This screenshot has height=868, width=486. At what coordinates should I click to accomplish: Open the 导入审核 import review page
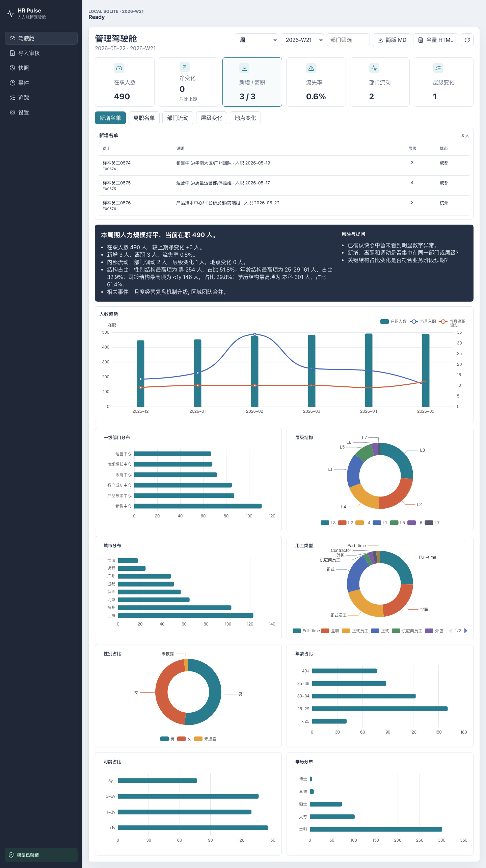pos(41,53)
